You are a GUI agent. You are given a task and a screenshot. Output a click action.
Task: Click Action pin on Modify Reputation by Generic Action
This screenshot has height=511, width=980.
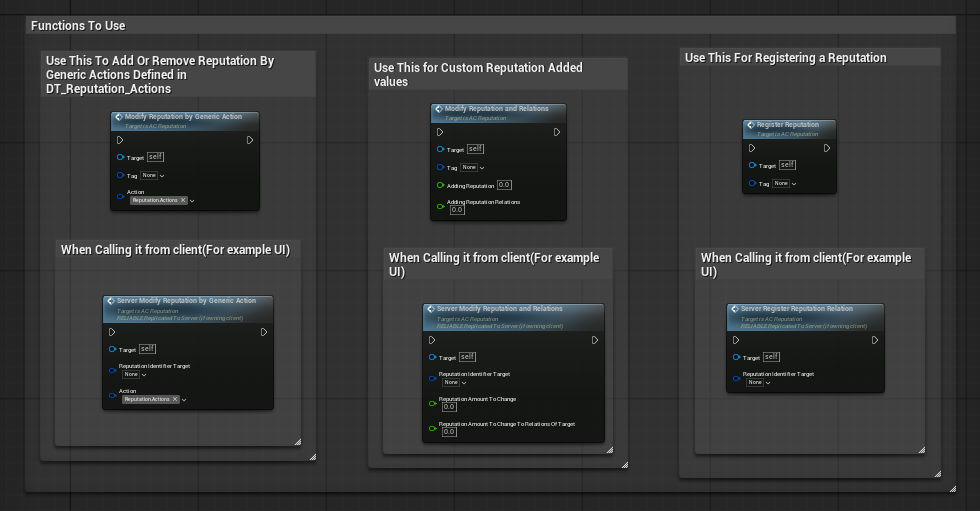tap(120, 197)
